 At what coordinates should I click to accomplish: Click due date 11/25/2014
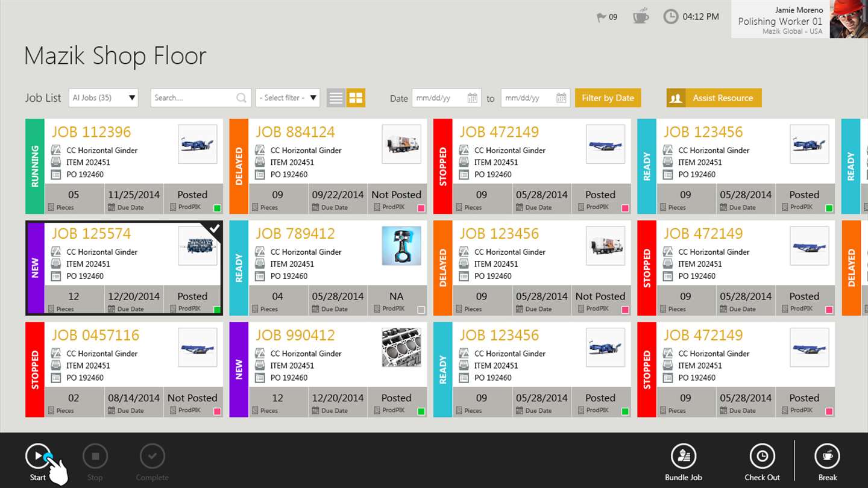134,195
